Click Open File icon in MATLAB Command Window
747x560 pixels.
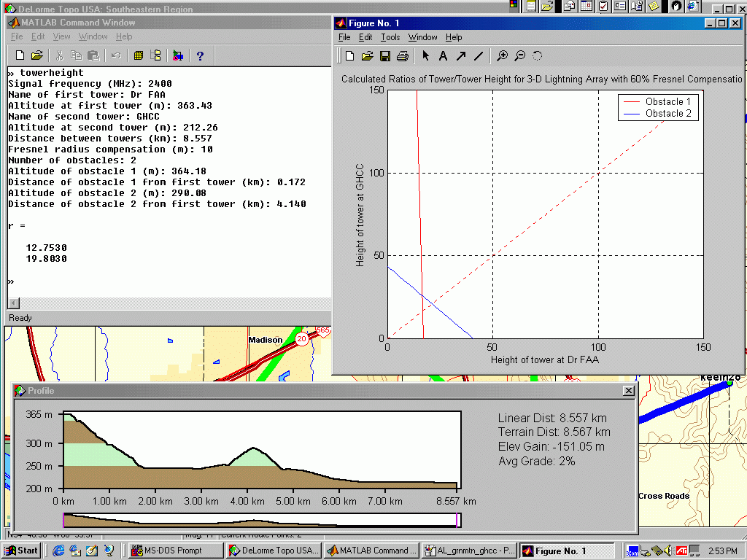pos(37,55)
